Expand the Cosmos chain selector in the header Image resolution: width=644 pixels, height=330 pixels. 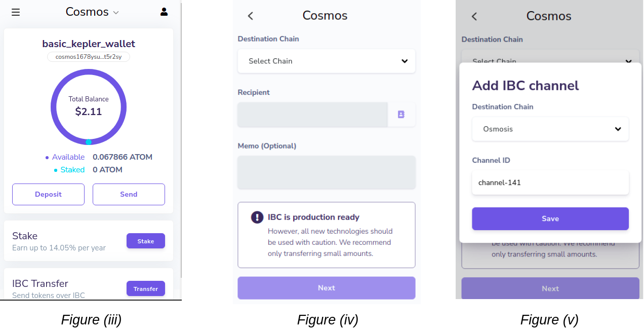(x=92, y=12)
